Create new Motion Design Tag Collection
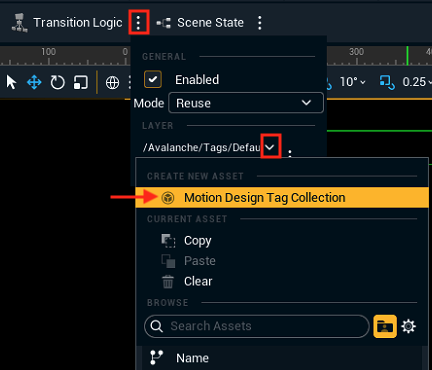 (282, 198)
